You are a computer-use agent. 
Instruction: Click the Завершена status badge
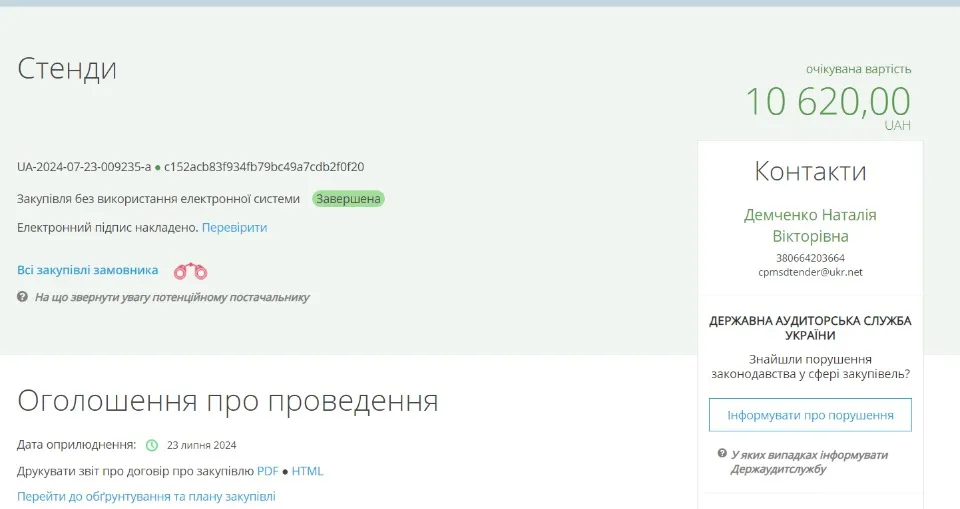click(x=348, y=199)
